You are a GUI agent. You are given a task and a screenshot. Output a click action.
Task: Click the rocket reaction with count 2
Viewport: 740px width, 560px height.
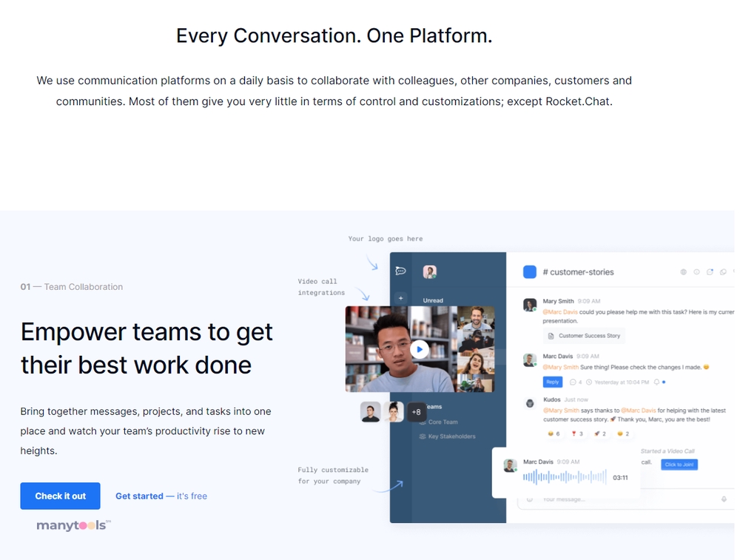[x=600, y=434]
